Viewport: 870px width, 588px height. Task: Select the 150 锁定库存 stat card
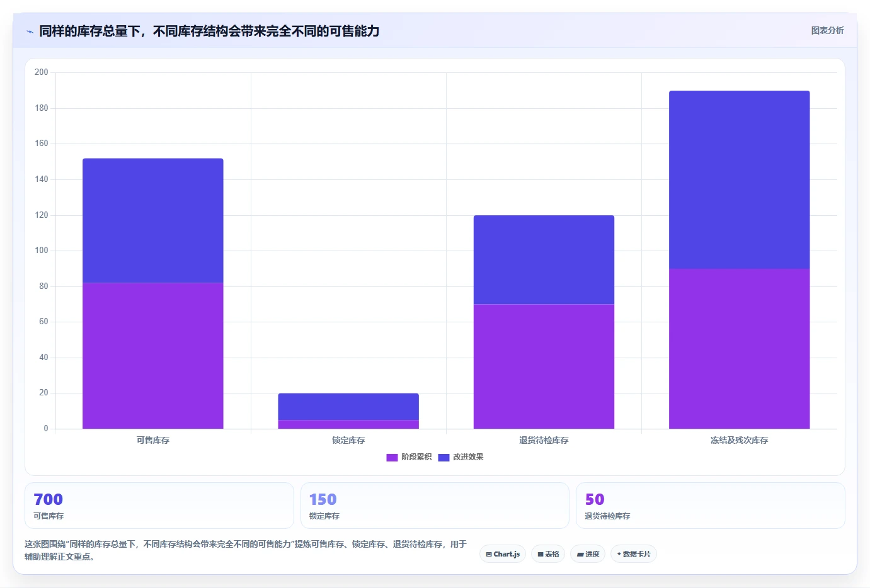click(435, 506)
